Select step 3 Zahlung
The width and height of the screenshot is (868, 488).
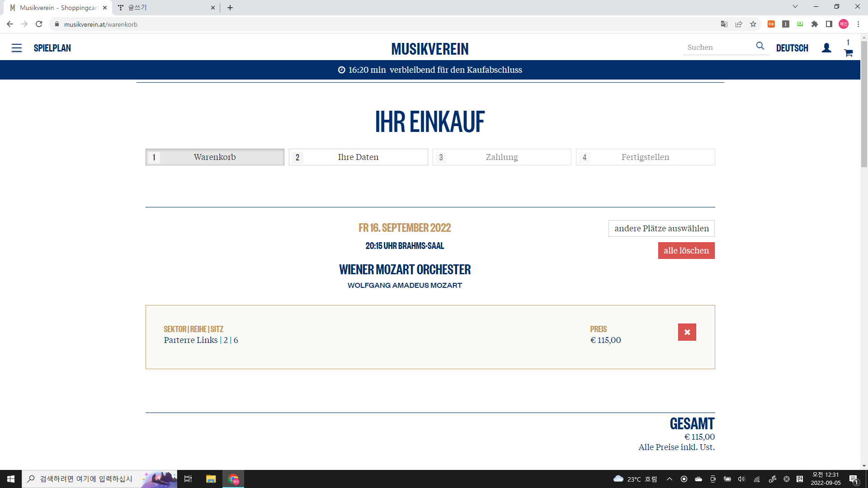502,157
